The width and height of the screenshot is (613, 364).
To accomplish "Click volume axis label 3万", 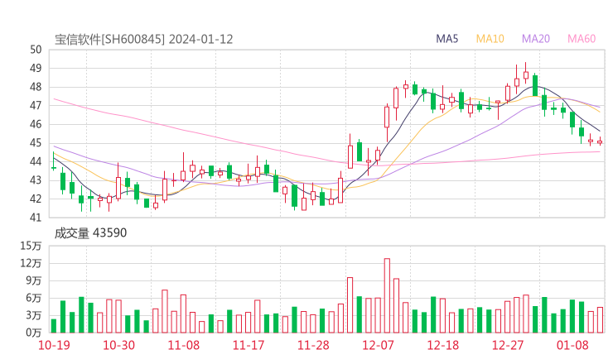I will 34,315.
